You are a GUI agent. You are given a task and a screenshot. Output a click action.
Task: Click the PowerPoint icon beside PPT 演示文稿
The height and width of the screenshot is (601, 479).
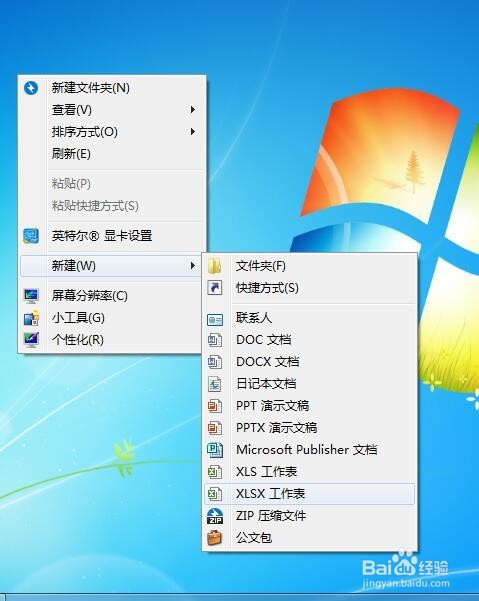[x=215, y=406]
